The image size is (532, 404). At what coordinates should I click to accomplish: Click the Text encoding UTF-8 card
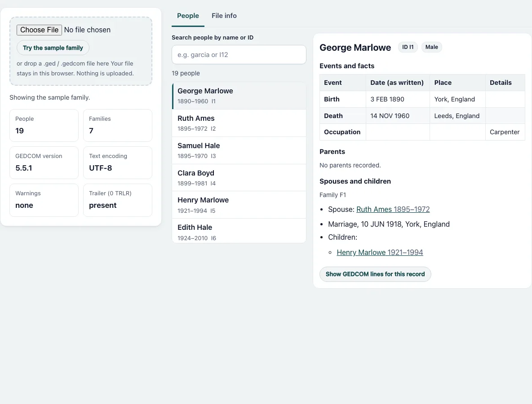tap(118, 162)
